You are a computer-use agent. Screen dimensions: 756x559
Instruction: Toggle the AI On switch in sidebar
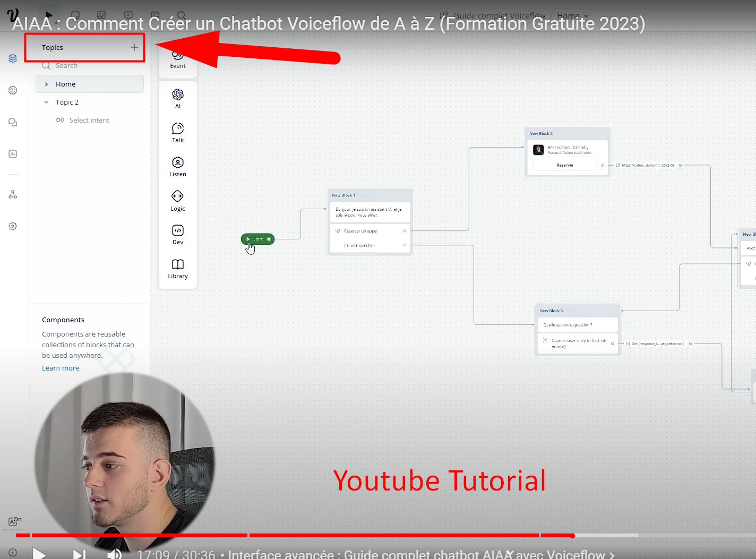pos(15,521)
